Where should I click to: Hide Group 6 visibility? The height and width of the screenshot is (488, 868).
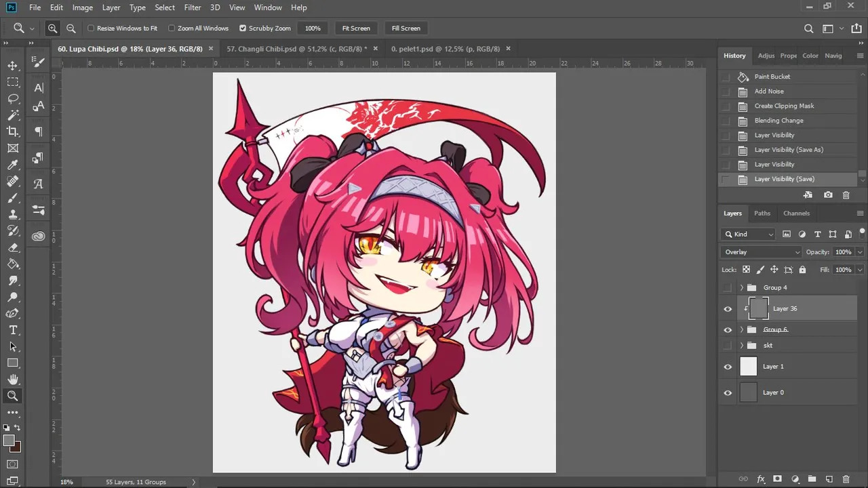pyautogui.click(x=728, y=330)
